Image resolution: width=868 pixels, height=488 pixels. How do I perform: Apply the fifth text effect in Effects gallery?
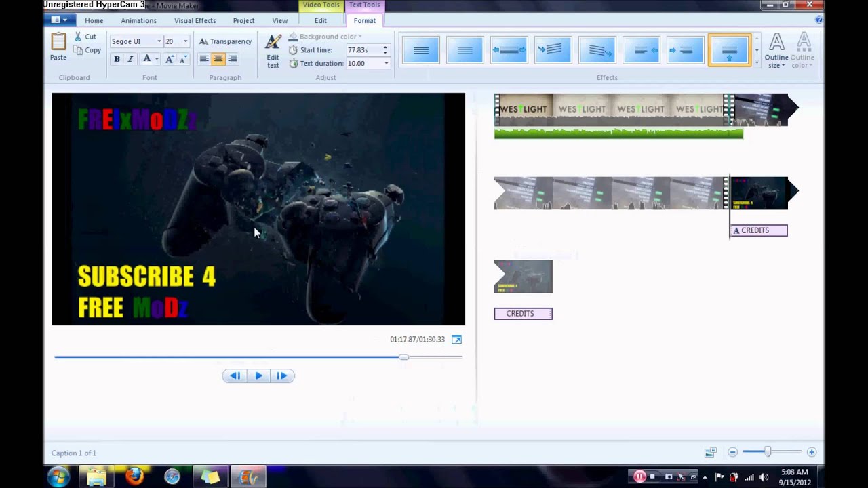pos(597,50)
